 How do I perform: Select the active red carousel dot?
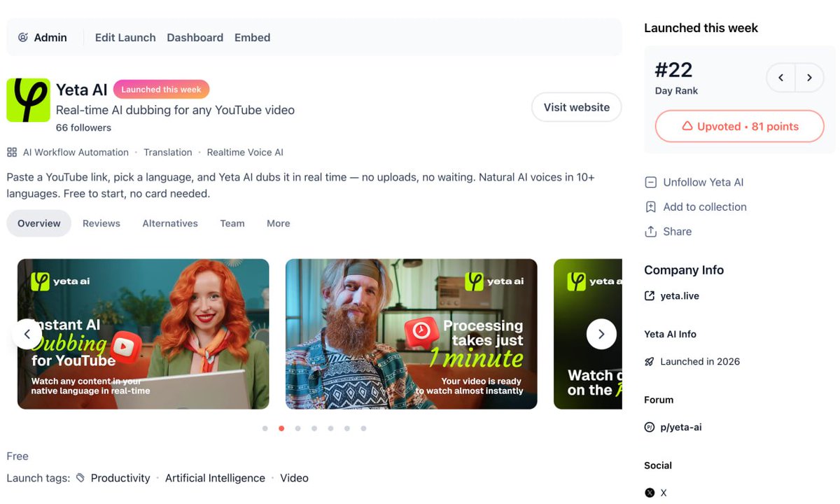[x=281, y=428]
